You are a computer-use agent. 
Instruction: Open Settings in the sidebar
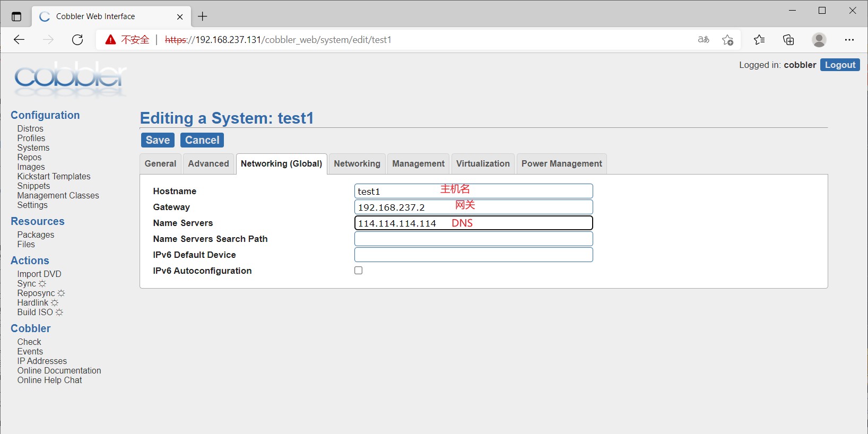click(x=32, y=205)
